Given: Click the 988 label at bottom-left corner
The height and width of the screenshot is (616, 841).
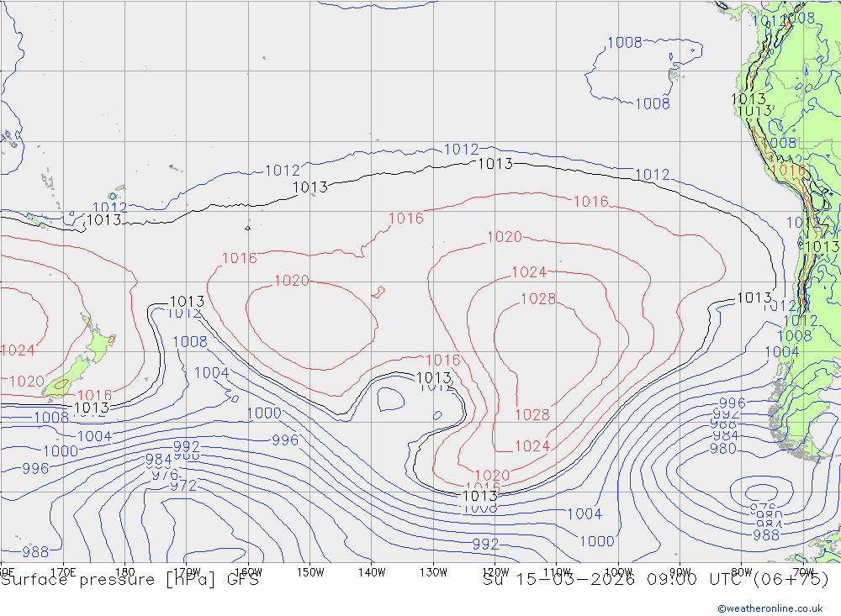Looking at the screenshot, I should 35,551.
